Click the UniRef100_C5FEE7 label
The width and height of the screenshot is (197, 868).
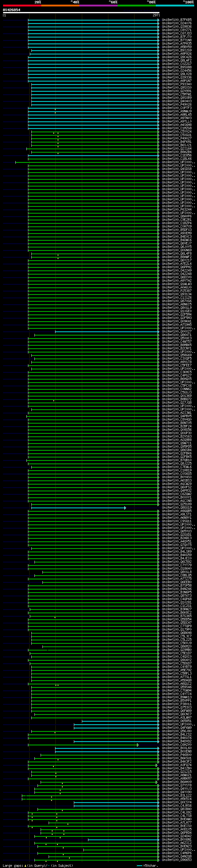[177, 365]
